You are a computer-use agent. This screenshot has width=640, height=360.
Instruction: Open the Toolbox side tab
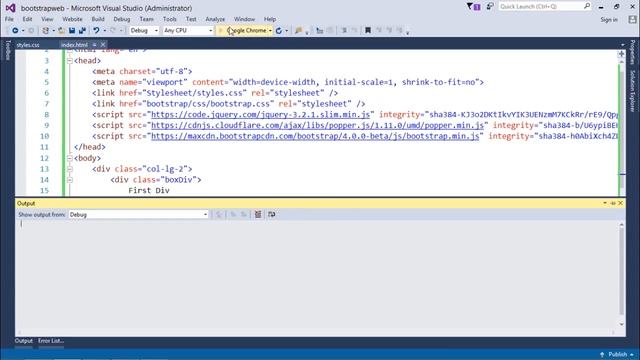pos(7,50)
